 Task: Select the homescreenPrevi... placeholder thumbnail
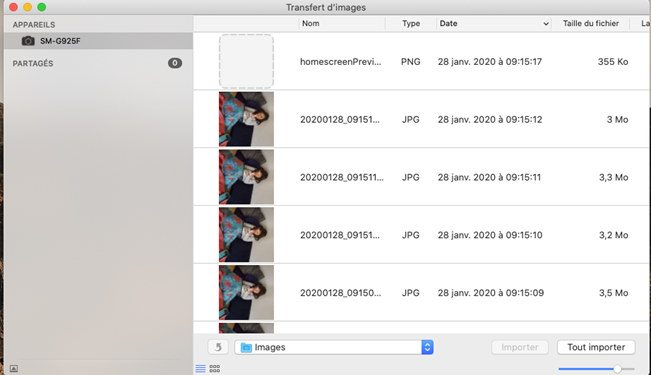pos(246,61)
